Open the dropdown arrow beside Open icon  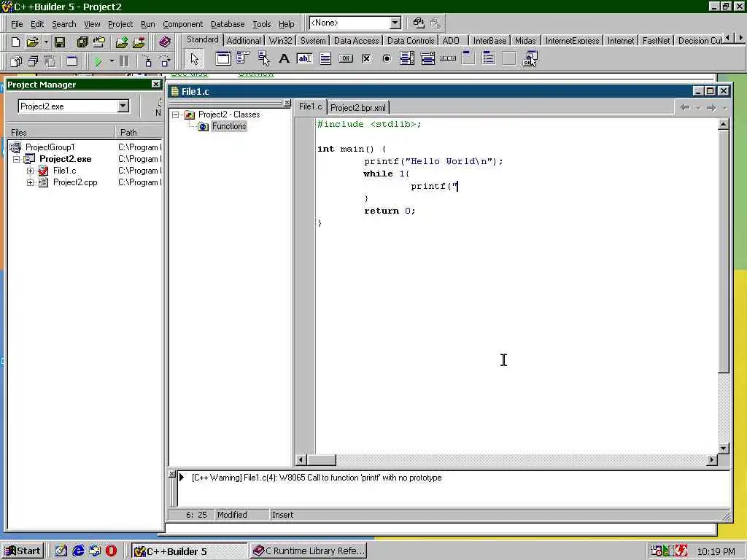click(x=46, y=42)
